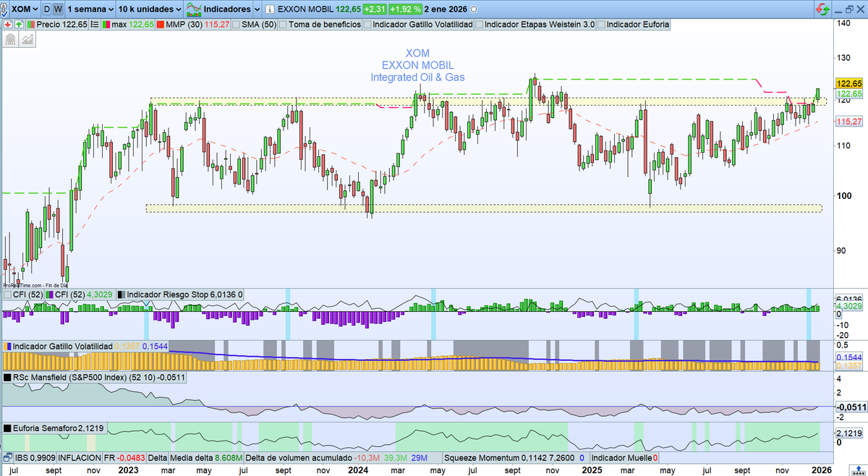Click the Precio 122,65 color swatch

click(x=31, y=25)
